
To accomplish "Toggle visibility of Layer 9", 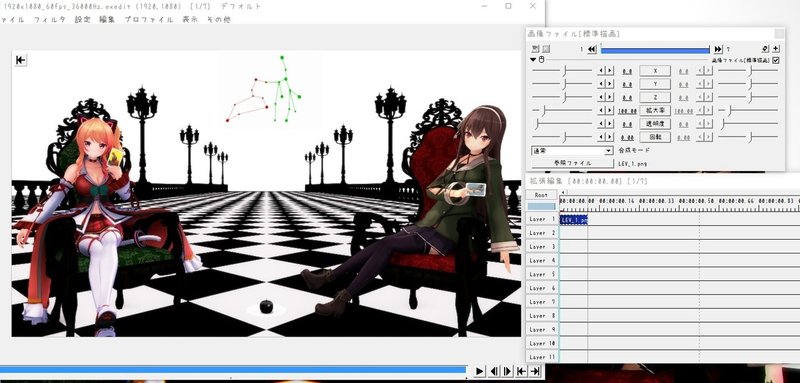I will click(x=542, y=329).
